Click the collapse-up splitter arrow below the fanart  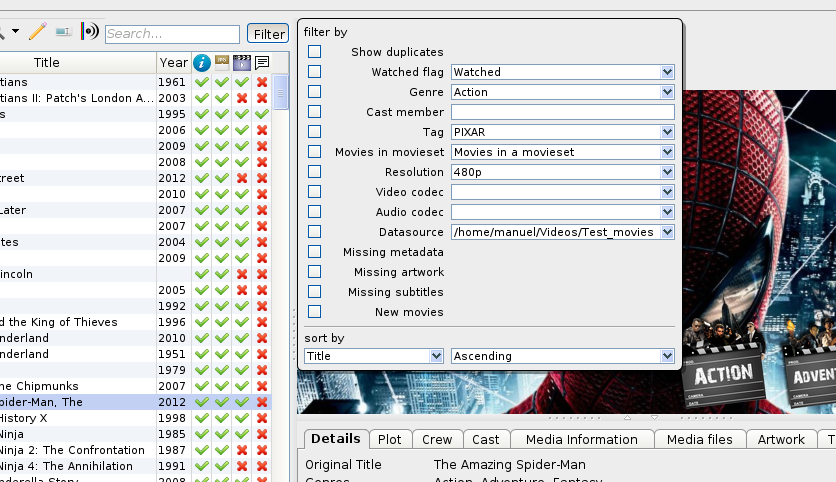tap(628, 417)
